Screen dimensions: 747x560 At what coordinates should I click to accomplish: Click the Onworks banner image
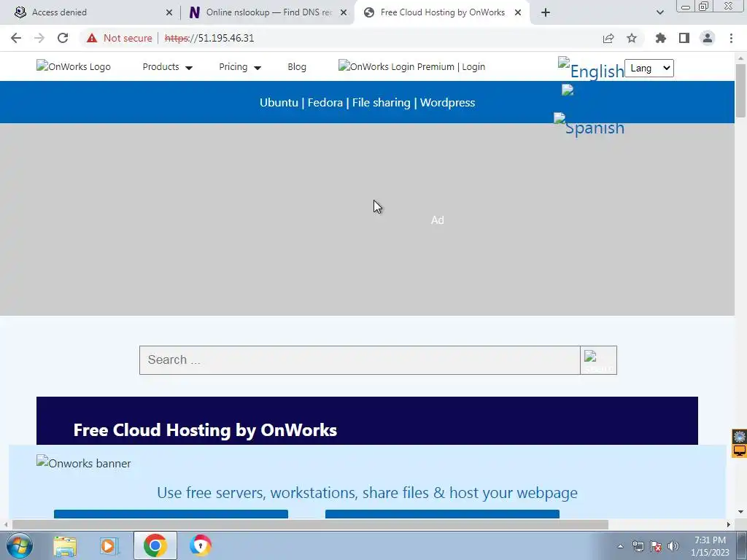click(84, 463)
